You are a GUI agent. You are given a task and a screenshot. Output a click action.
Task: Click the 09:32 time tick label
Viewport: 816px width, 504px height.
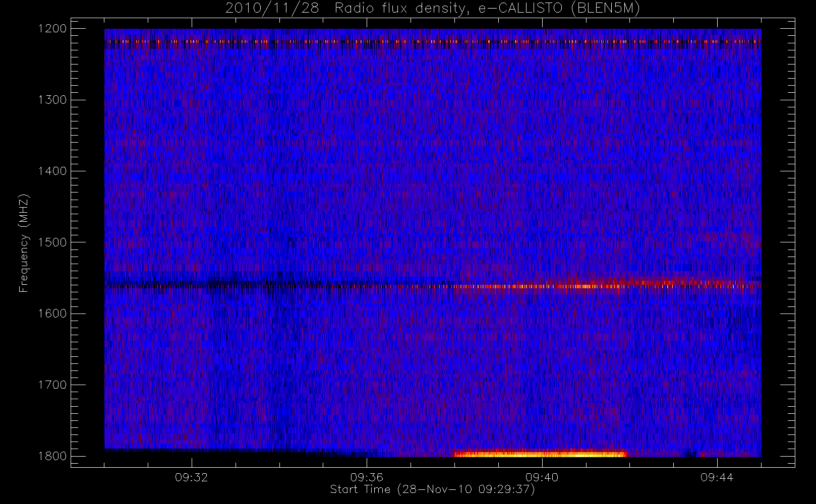pyautogui.click(x=192, y=477)
